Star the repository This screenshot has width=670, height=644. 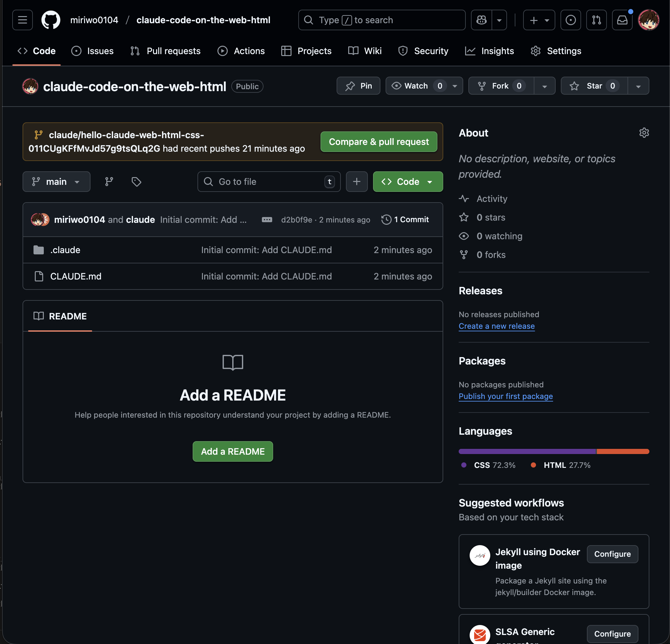click(x=594, y=86)
